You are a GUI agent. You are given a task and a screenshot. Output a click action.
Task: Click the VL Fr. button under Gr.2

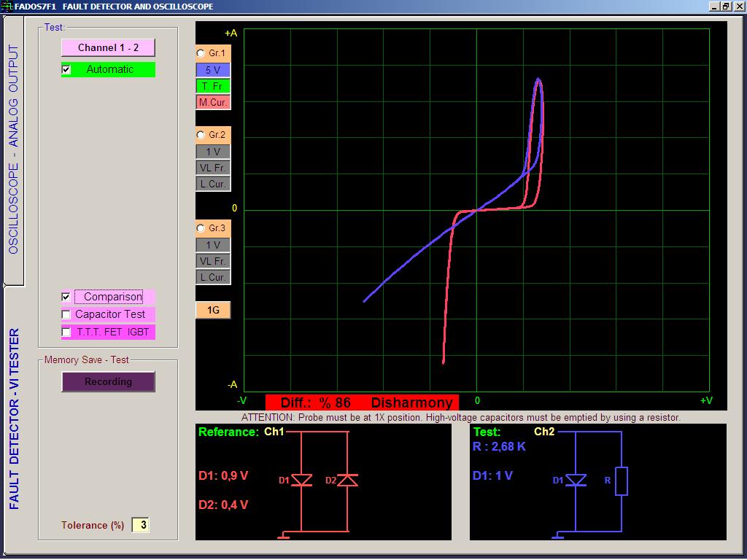tap(212, 167)
